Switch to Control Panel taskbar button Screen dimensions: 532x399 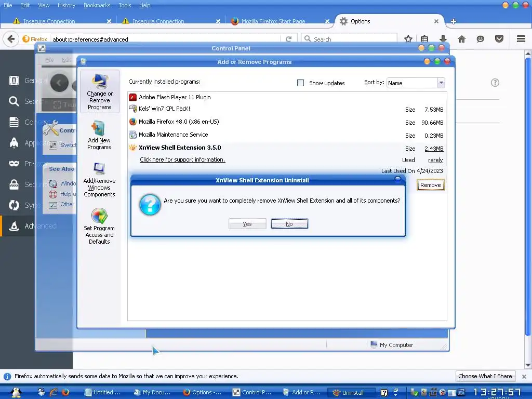point(252,392)
